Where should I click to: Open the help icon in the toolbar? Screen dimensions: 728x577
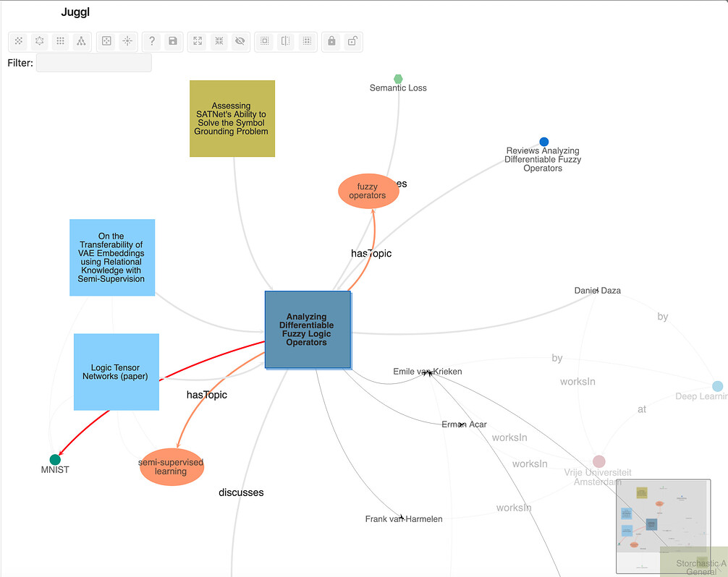pos(151,41)
